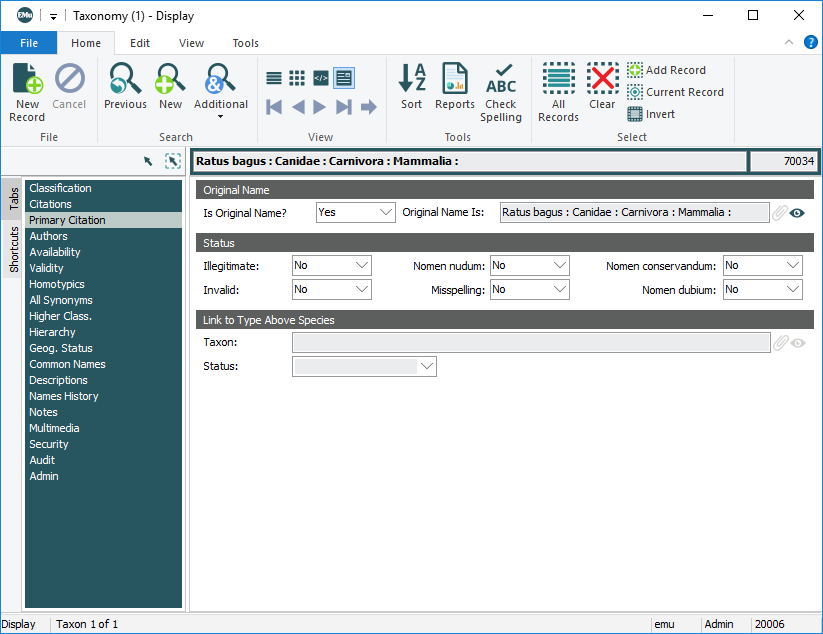Open the Nomen nudum dropdown
This screenshot has width=823, height=634.
(559, 266)
